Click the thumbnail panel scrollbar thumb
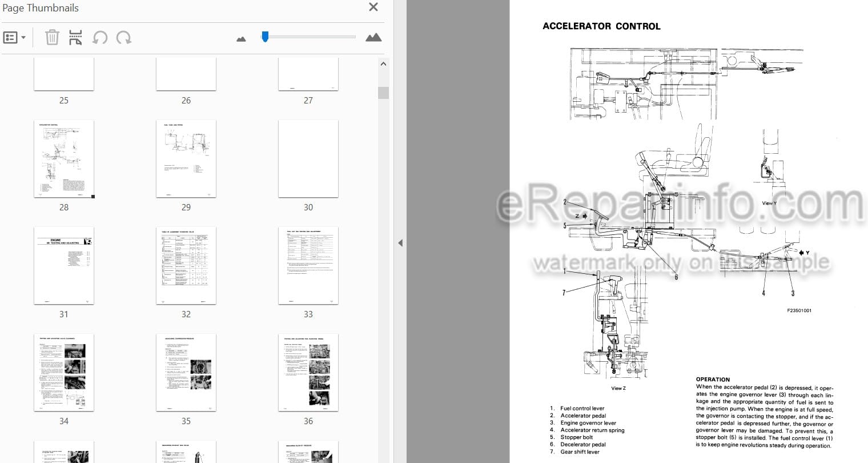Screen dimensions: 868x463 (x=383, y=93)
